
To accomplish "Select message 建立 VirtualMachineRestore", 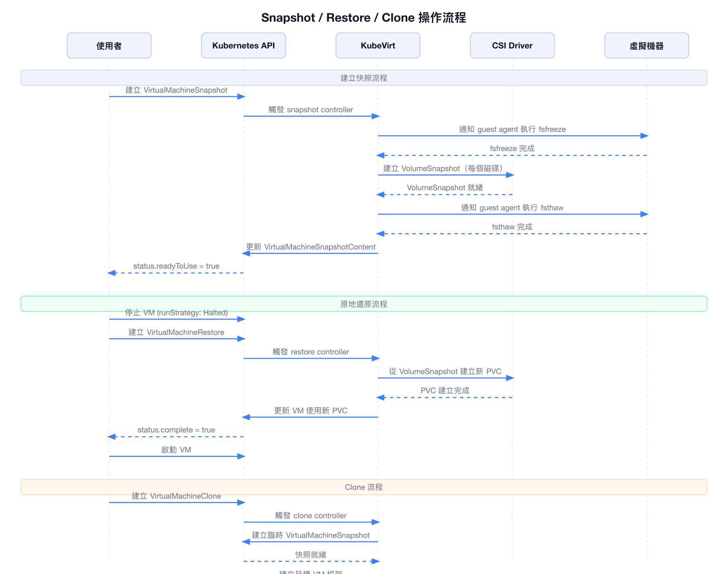I will pyautogui.click(x=176, y=332).
